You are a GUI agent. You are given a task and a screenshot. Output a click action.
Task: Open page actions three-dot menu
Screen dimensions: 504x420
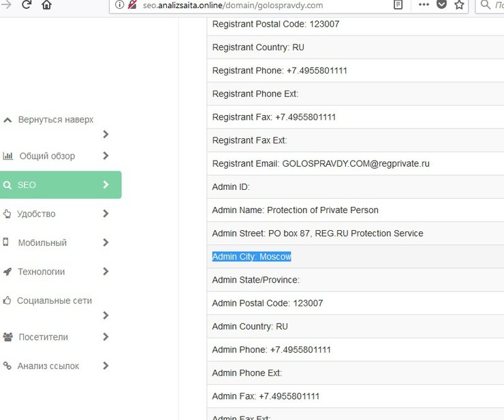point(424,5)
